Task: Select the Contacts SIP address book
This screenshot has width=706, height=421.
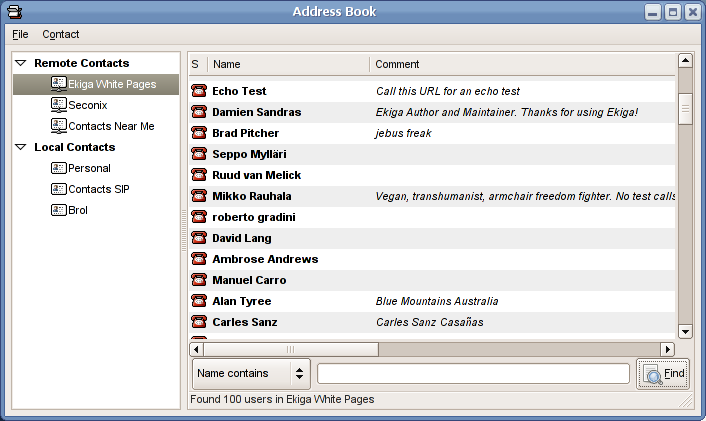Action: [98, 189]
